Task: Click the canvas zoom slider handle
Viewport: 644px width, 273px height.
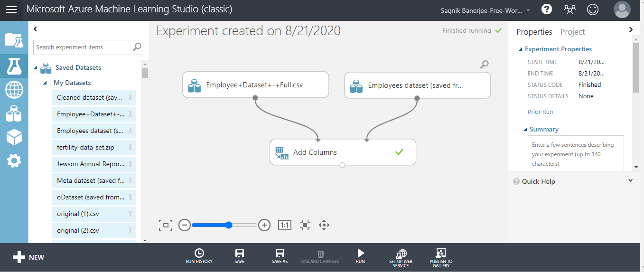Action: pyautogui.click(x=229, y=225)
